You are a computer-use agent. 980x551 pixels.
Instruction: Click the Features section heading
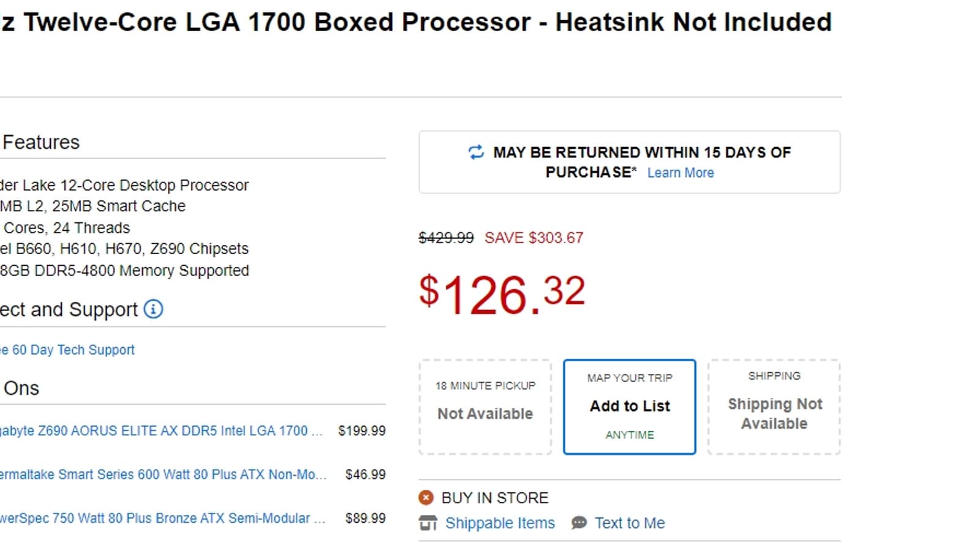[x=41, y=142]
